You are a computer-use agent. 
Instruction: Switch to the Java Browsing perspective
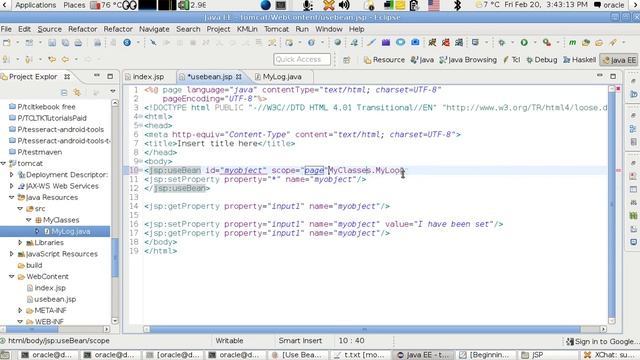coord(468,60)
